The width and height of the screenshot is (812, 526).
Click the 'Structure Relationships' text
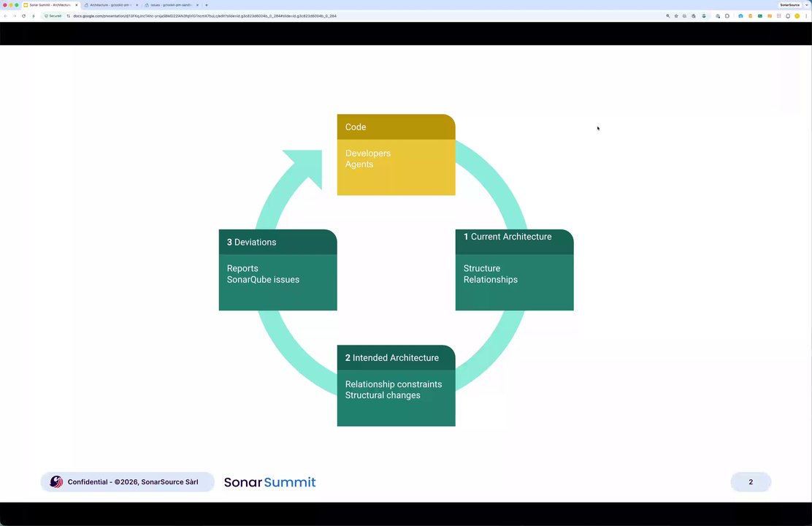491,274
